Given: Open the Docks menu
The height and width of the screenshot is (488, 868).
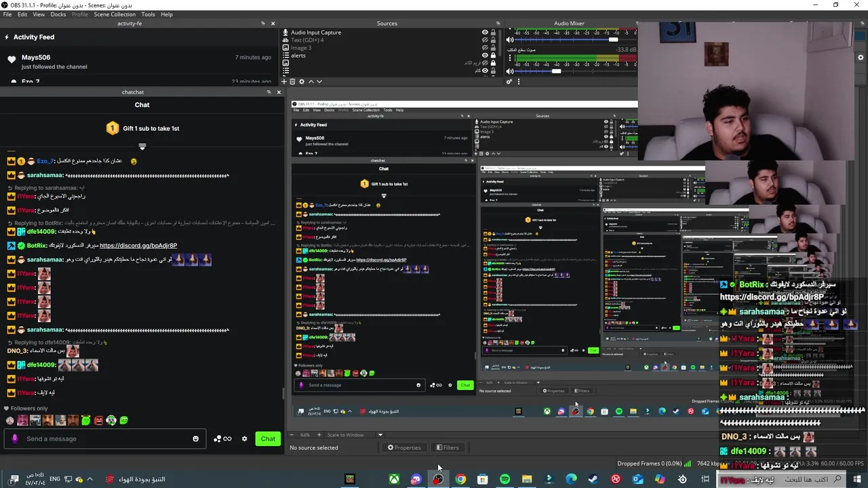Looking at the screenshot, I should [x=58, y=14].
